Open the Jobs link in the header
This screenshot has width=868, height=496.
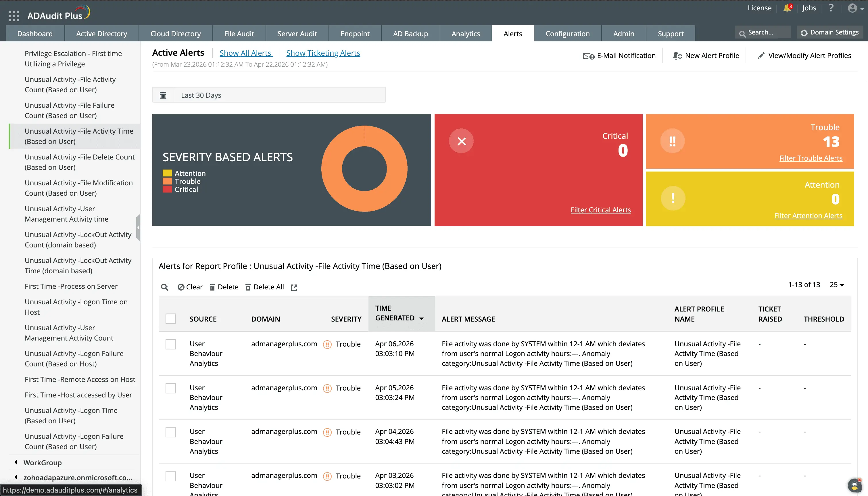(x=809, y=8)
